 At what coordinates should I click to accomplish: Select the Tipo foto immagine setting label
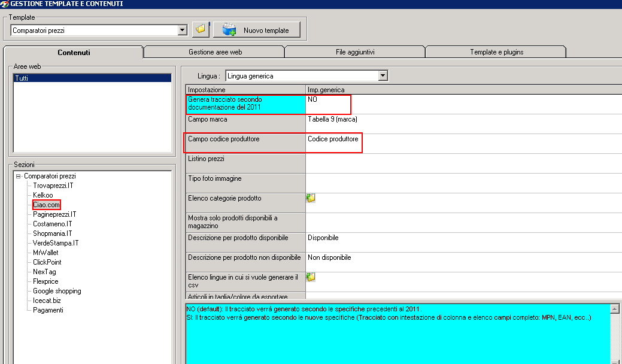pyautogui.click(x=245, y=183)
